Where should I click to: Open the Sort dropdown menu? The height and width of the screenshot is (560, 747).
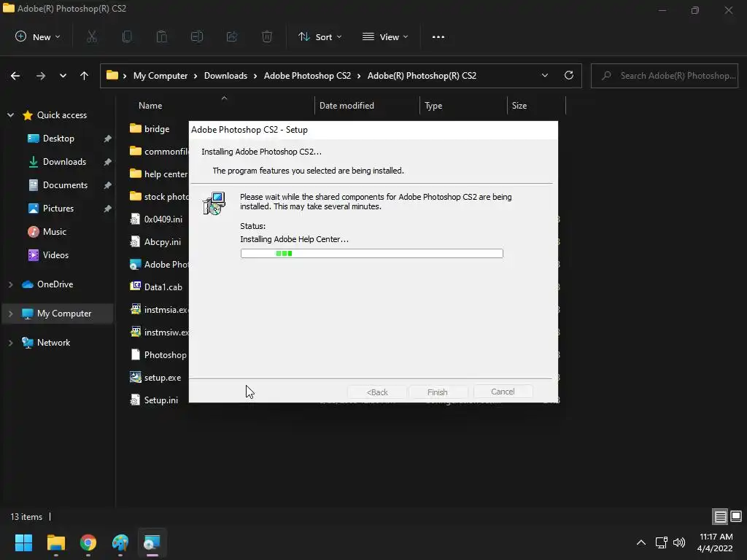[x=320, y=36]
